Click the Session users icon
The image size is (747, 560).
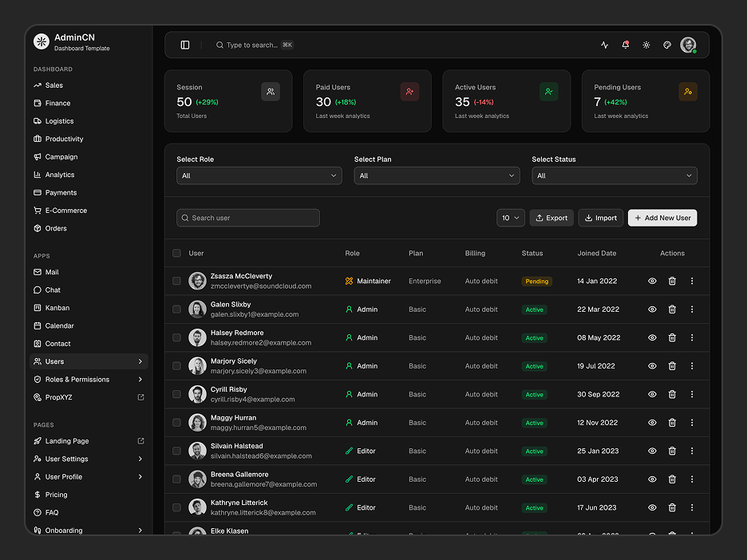(x=271, y=92)
